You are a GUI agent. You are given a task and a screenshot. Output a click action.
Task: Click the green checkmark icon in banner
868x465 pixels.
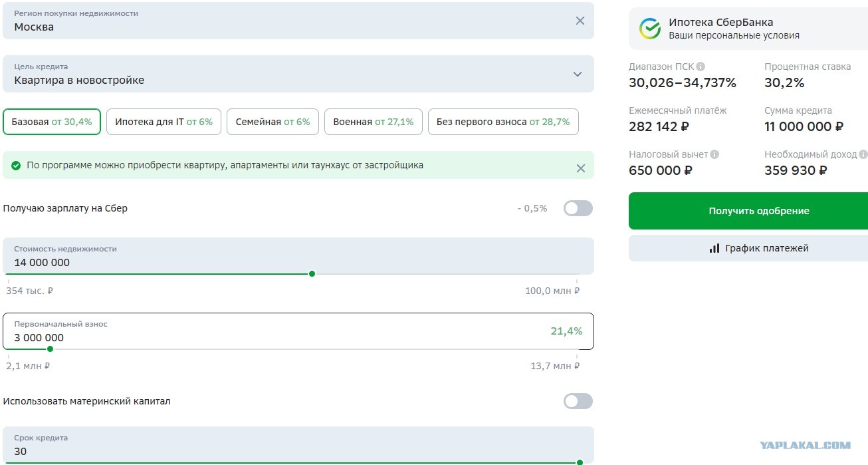16,165
